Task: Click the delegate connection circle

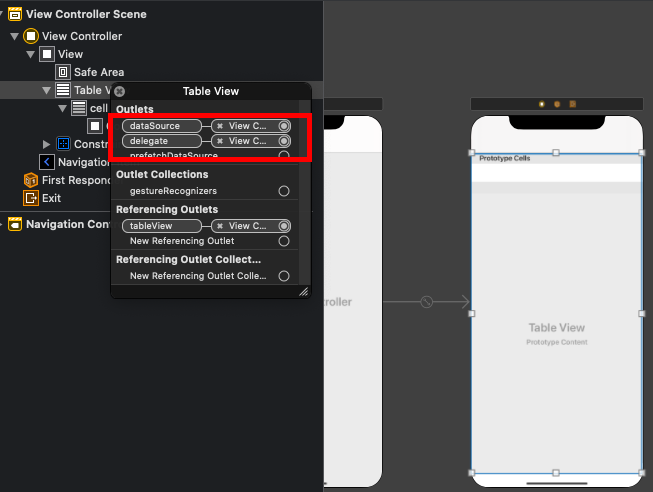Action: tap(284, 141)
